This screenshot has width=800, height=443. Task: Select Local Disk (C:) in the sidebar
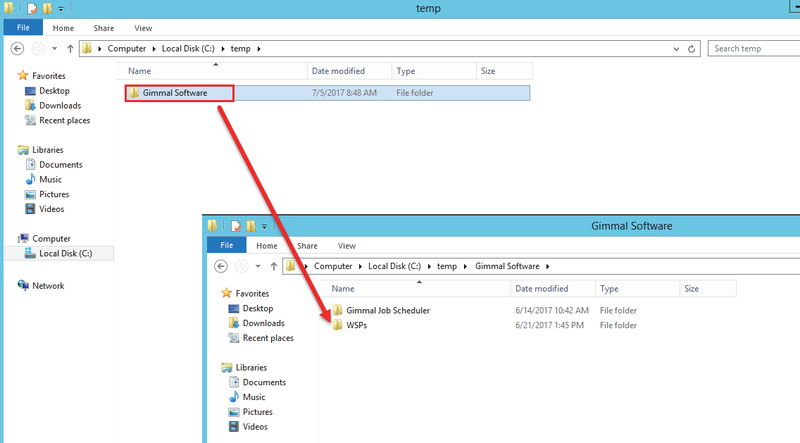(65, 254)
